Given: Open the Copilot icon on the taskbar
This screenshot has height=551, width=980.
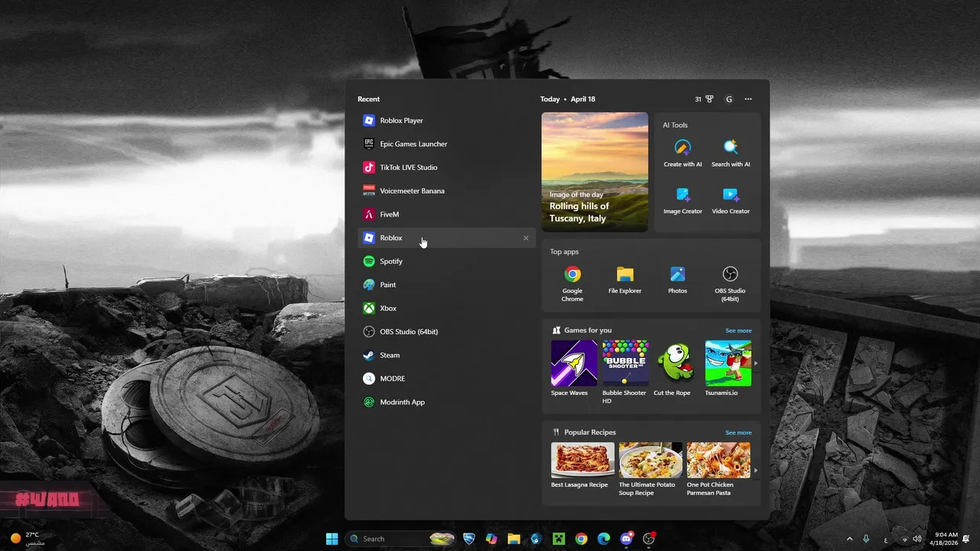Looking at the screenshot, I should tap(492, 539).
